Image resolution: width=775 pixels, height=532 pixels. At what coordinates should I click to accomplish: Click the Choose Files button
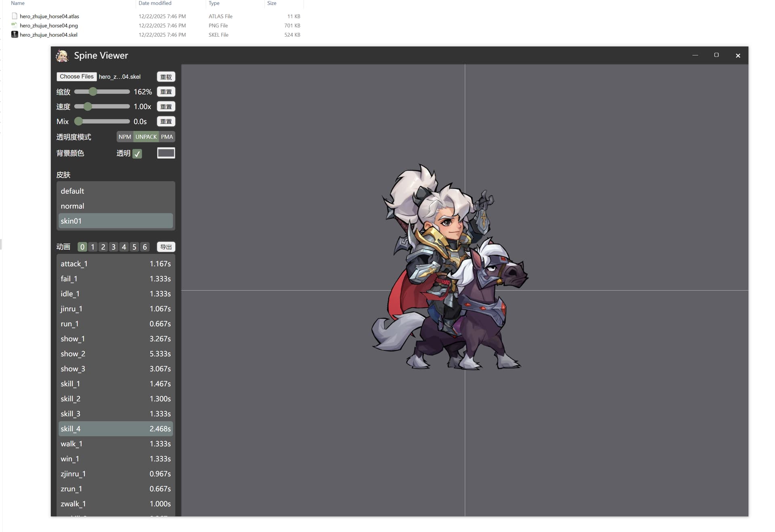click(76, 77)
